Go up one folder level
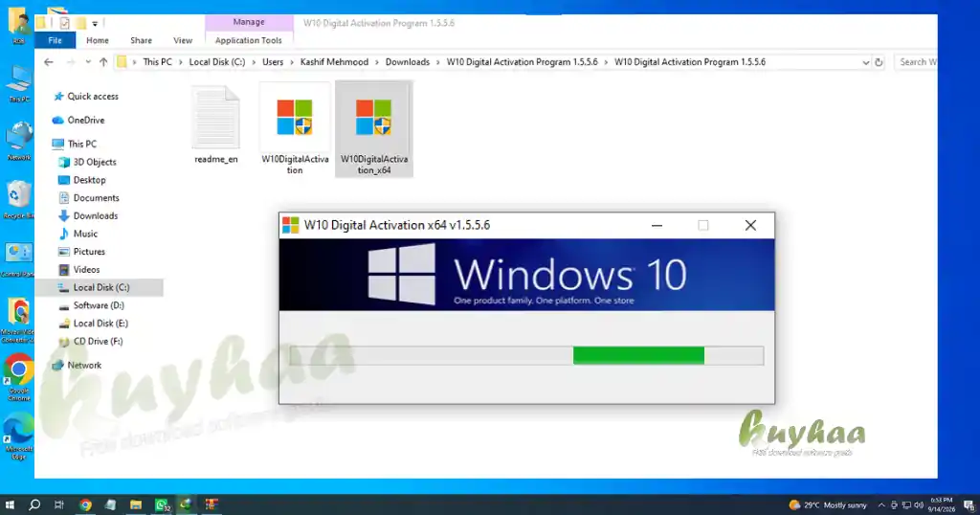The height and width of the screenshot is (515, 980). click(x=103, y=62)
